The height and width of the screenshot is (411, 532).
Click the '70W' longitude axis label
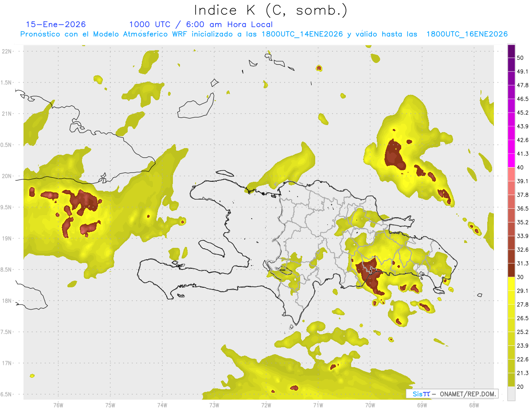click(370, 405)
